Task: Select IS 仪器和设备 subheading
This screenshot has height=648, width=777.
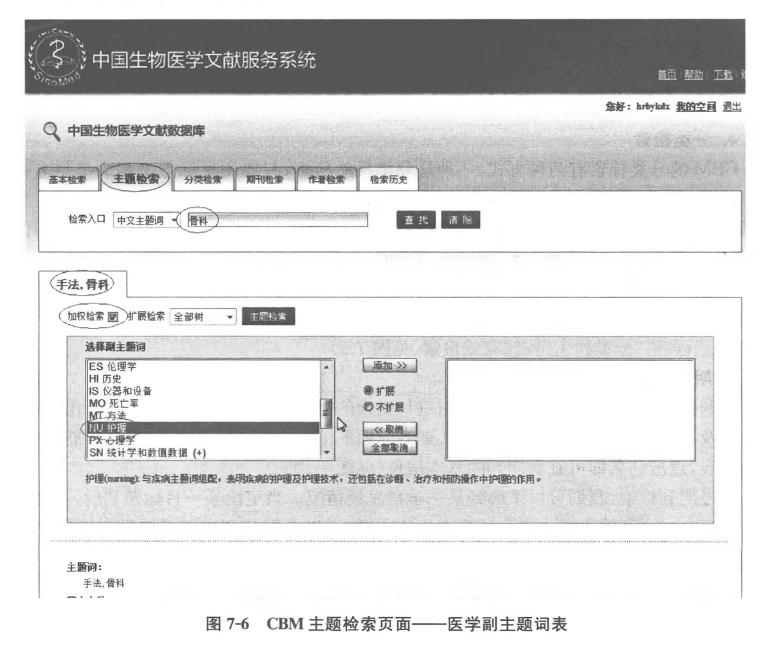Action: [204, 391]
